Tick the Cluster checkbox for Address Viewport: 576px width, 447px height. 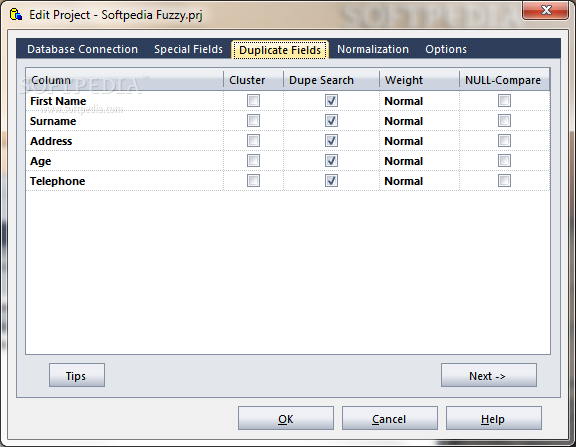click(253, 141)
